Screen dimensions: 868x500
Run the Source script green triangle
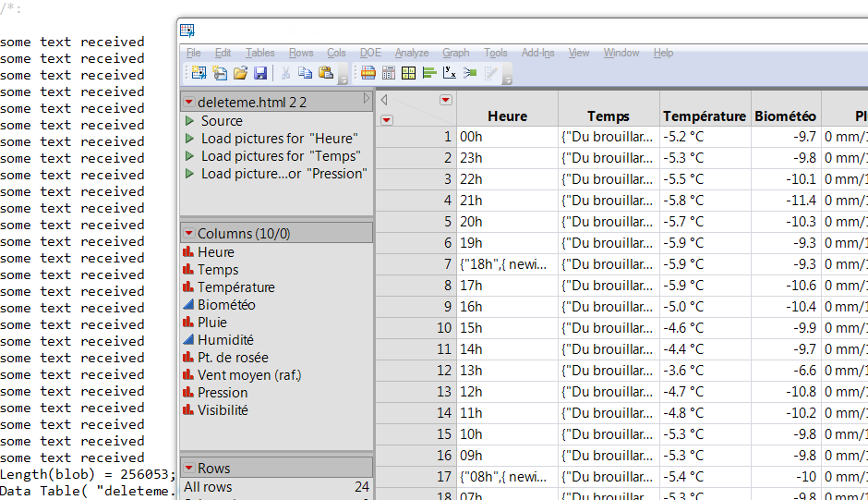pos(189,120)
